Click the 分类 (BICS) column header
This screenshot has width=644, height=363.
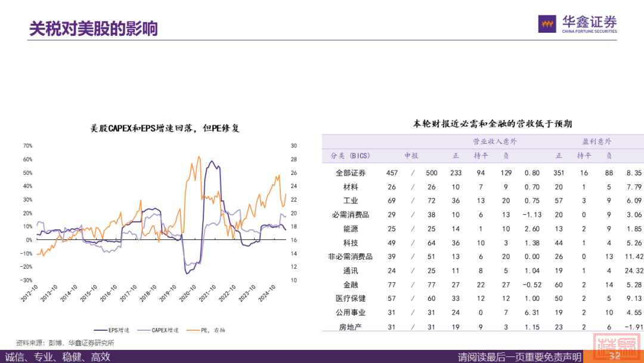[x=350, y=156]
